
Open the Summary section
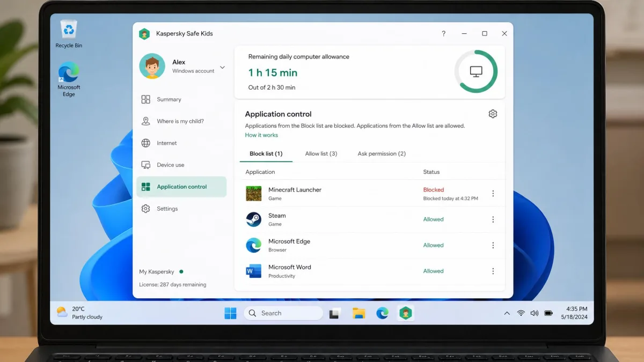click(x=181, y=99)
